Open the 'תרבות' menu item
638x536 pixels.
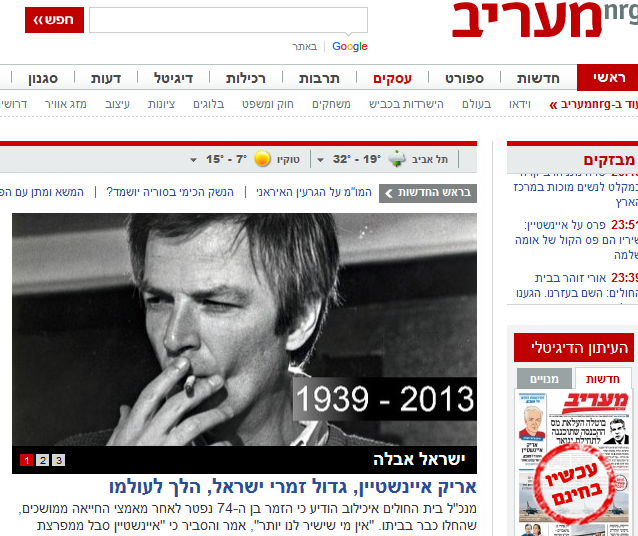point(319,78)
